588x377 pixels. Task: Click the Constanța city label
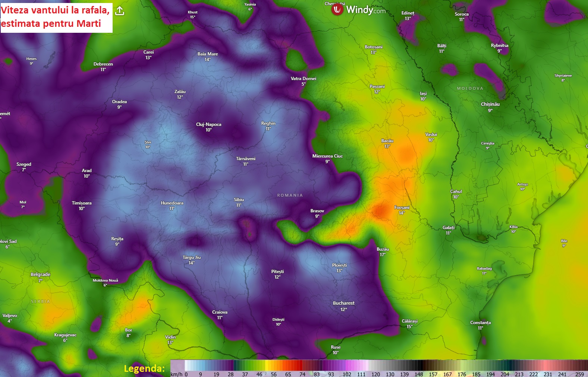point(480,323)
